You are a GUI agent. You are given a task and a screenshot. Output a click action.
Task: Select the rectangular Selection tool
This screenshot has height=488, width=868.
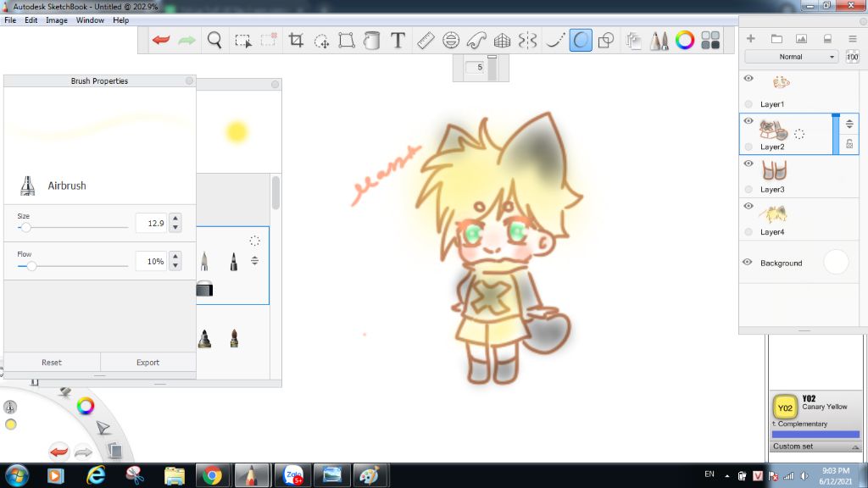(x=243, y=41)
